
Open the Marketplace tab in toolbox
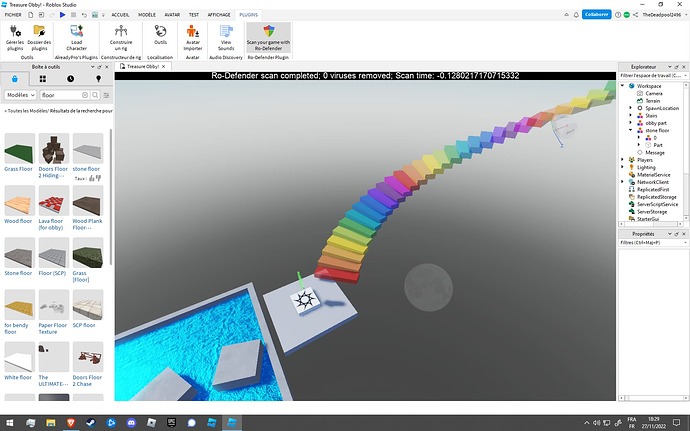15,79
